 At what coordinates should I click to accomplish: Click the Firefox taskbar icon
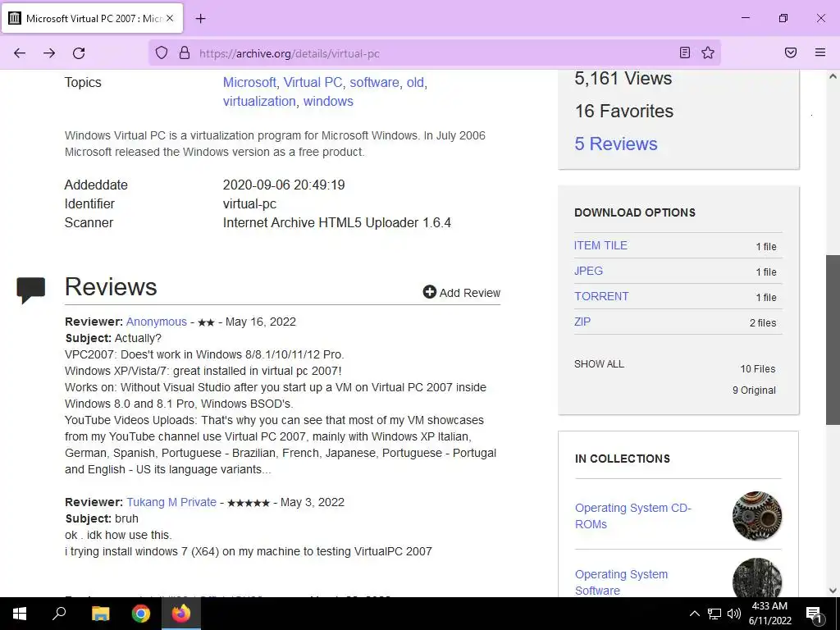click(181, 614)
